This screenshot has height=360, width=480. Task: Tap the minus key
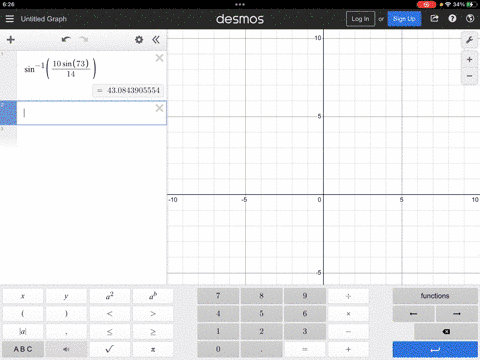pyautogui.click(x=348, y=332)
